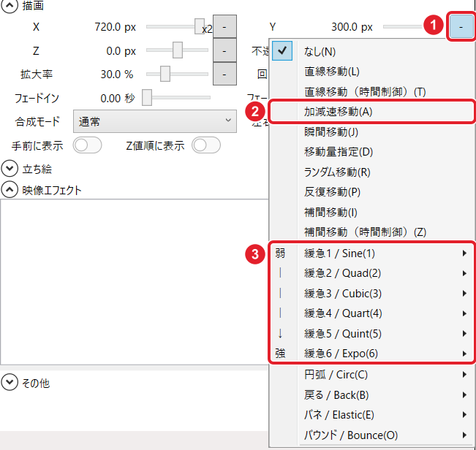
Task: Select なし(N) in the menu
Action: pyautogui.click(x=372, y=51)
